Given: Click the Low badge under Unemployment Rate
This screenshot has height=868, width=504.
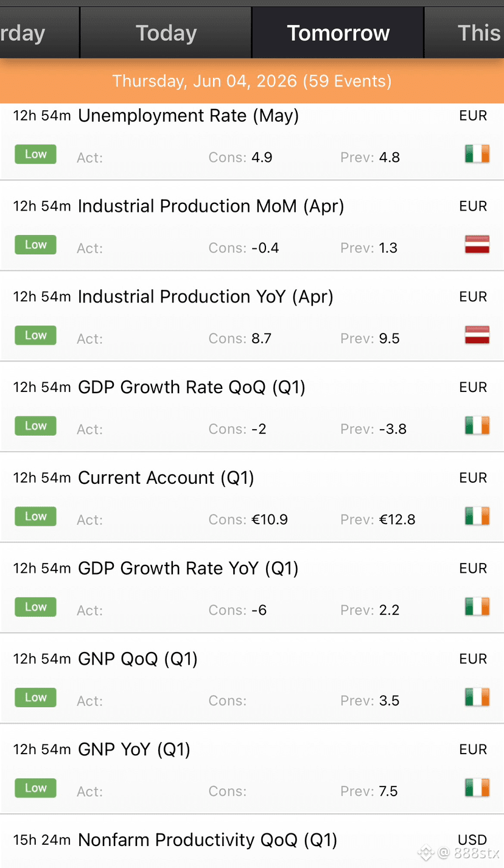Looking at the screenshot, I should click(36, 155).
